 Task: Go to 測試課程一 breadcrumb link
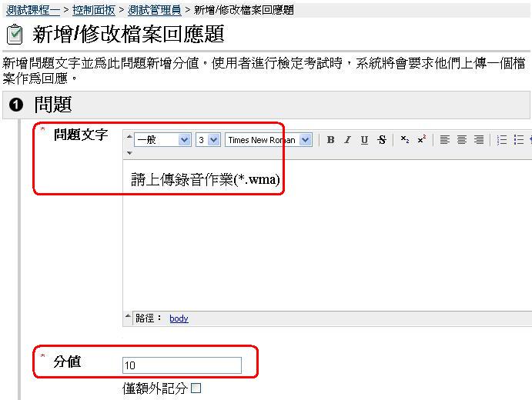click(x=33, y=10)
